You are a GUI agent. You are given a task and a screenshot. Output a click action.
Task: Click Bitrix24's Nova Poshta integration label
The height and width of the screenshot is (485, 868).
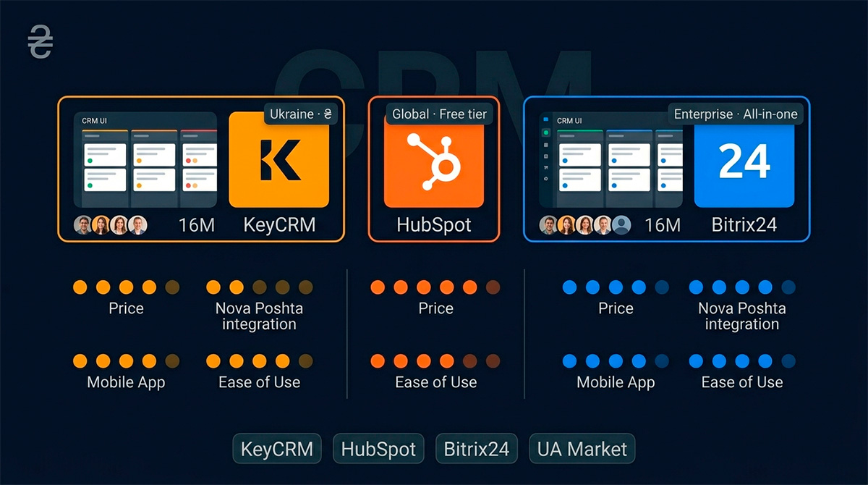(741, 316)
